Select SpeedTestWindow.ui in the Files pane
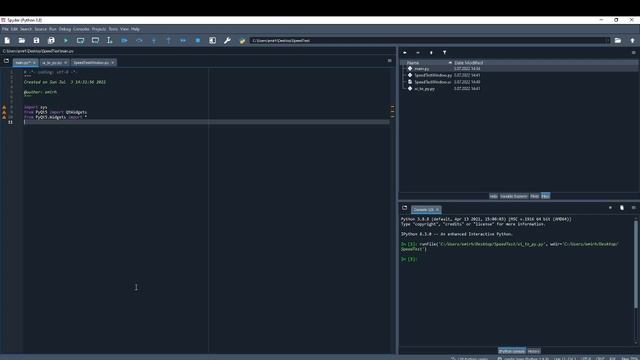The image size is (640, 360). pyautogui.click(x=433, y=82)
